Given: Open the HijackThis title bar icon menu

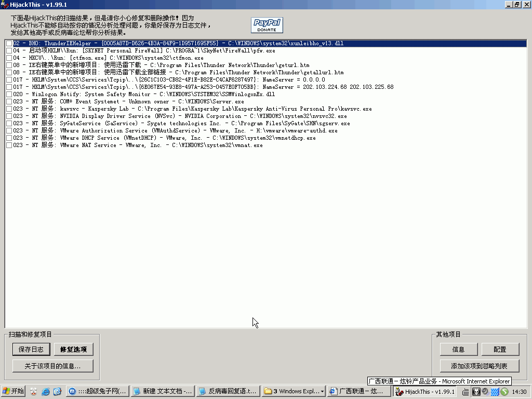Looking at the screenshot, I should tap(4, 4).
